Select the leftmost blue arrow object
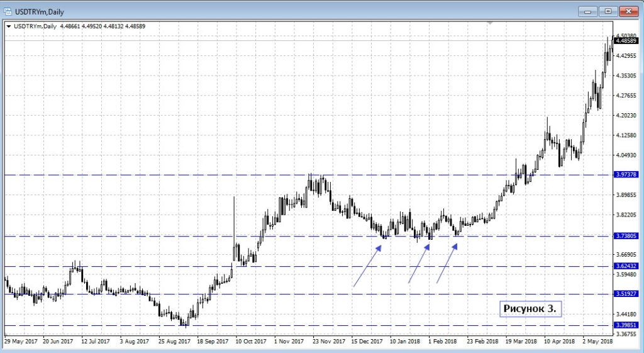The image size is (644, 353). [367, 266]
